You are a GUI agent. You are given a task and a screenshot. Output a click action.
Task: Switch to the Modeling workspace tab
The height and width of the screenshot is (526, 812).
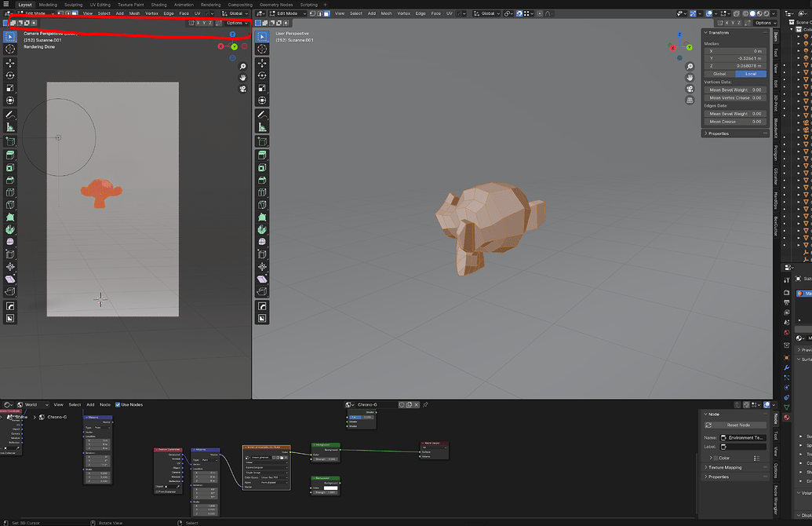pyautogui.click(x=48, y=5)
